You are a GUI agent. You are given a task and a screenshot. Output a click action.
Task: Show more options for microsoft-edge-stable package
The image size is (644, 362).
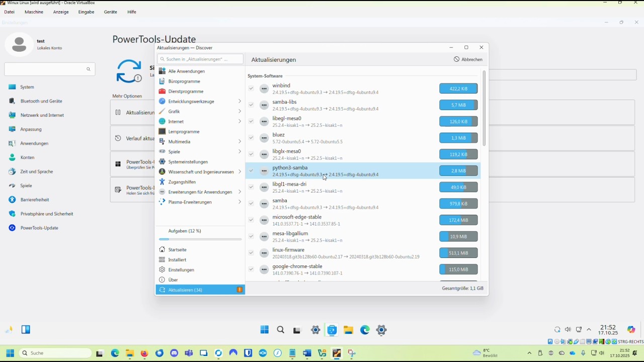coord(264,220)
